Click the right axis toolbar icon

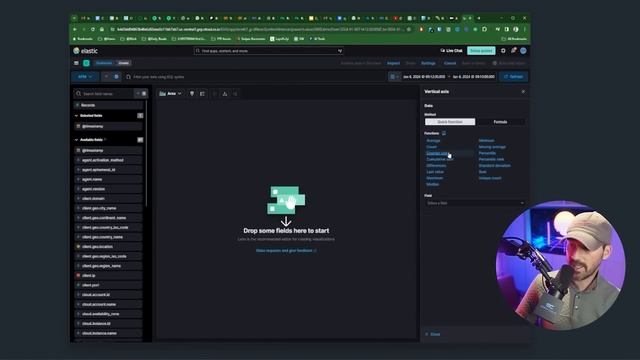point(235,94)
